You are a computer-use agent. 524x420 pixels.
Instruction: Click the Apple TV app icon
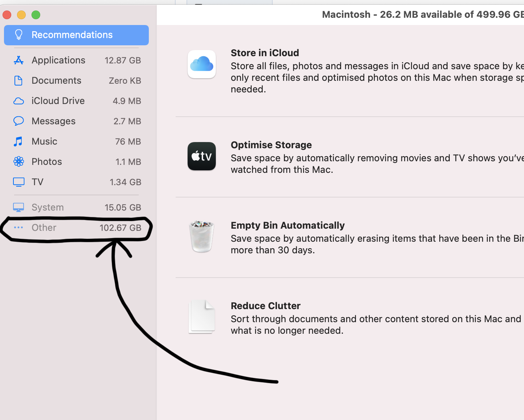click(202, 156)
